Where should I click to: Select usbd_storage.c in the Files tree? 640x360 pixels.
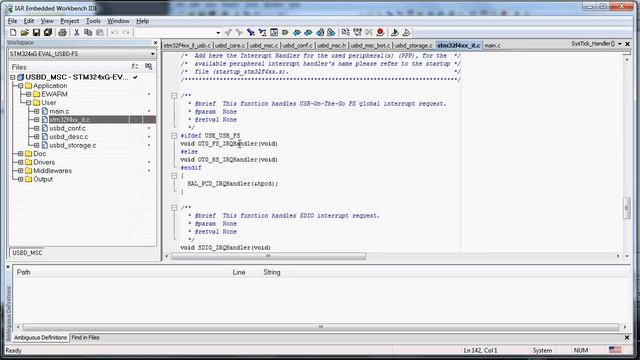pos(73,145)
